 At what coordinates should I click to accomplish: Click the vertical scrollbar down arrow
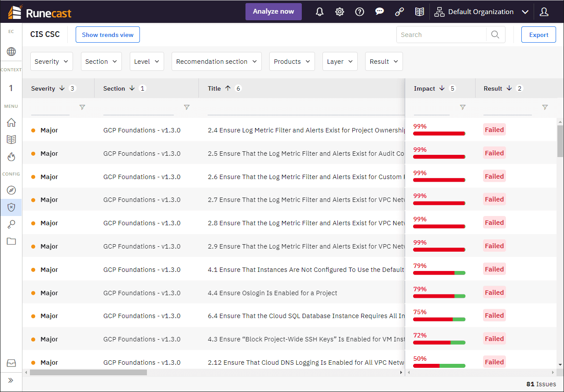tap(560, 365)
